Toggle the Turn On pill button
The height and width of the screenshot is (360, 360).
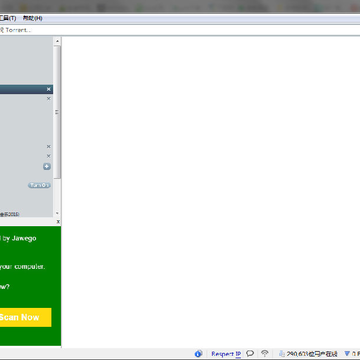tap(39, 185)
